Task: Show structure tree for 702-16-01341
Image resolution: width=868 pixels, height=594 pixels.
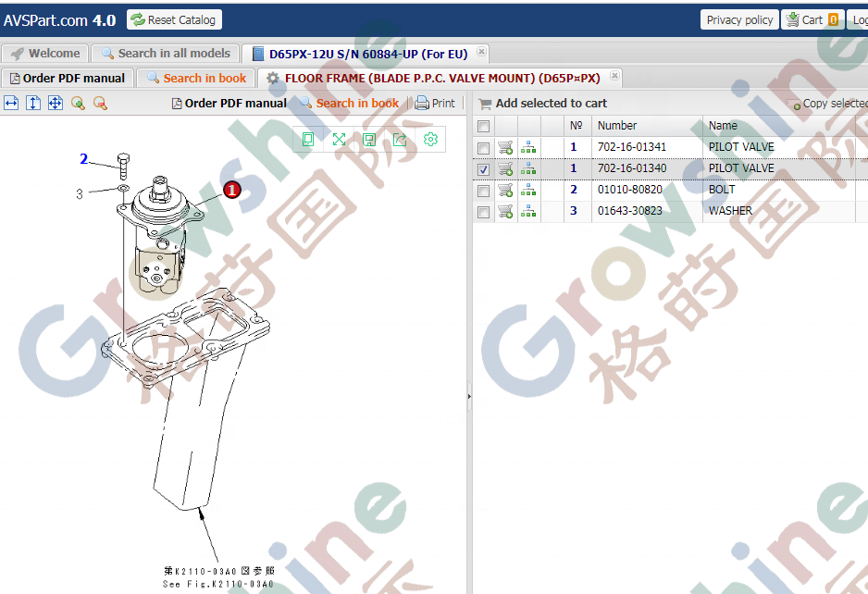Action: tap(528, 147)
